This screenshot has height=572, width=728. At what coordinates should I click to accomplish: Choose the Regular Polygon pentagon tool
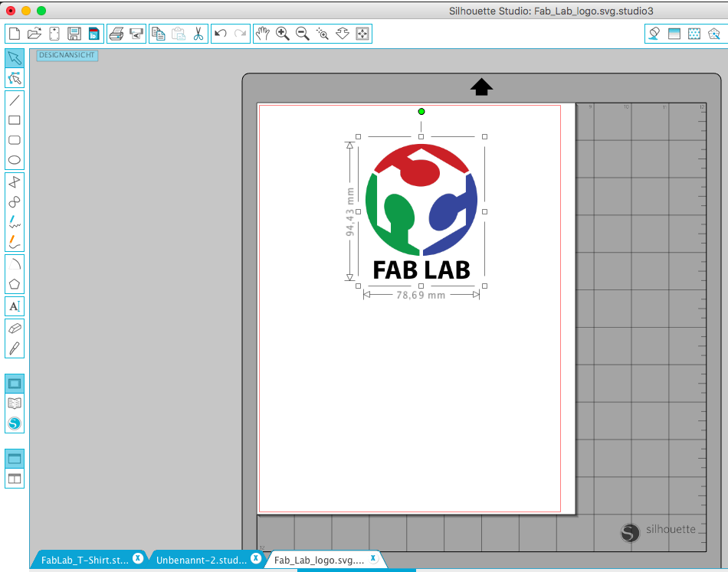(15, 284)
